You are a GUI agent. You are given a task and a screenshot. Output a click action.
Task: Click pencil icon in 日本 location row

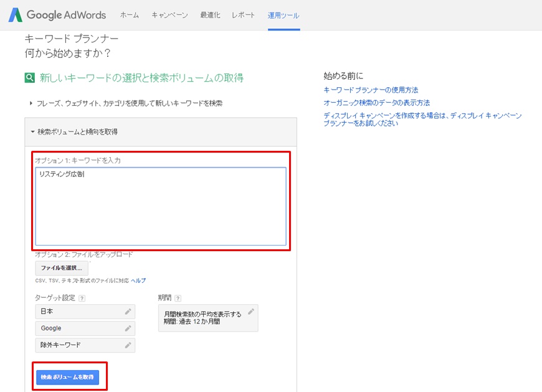click(x=128, y=311)
